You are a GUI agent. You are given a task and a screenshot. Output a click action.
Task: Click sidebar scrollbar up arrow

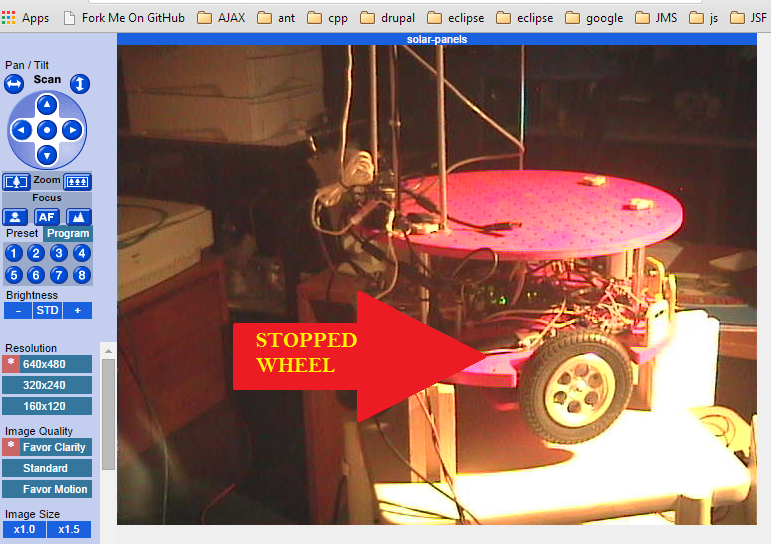coord(108,351)
